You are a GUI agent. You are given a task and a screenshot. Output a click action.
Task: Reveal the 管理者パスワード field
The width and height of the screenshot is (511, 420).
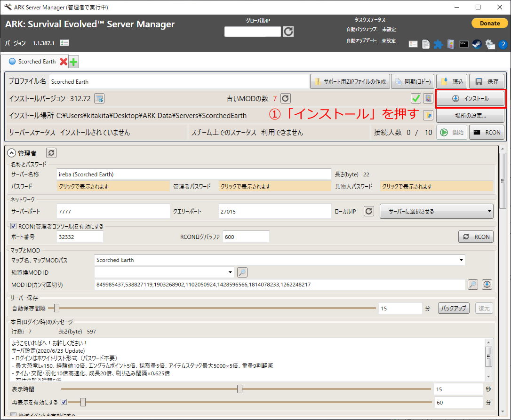275,186
